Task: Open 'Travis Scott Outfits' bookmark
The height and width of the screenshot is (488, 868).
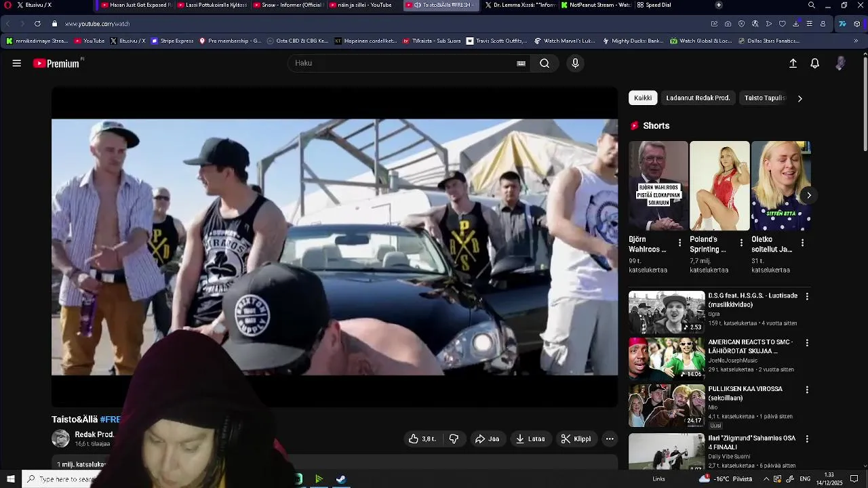Action: click(x=496, y=41)
